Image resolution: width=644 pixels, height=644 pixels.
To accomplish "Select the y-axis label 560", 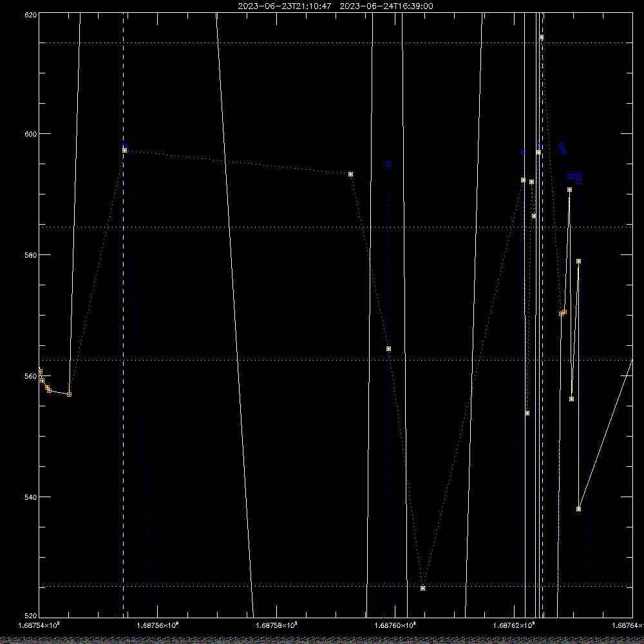I will click(x=31, y=376).
